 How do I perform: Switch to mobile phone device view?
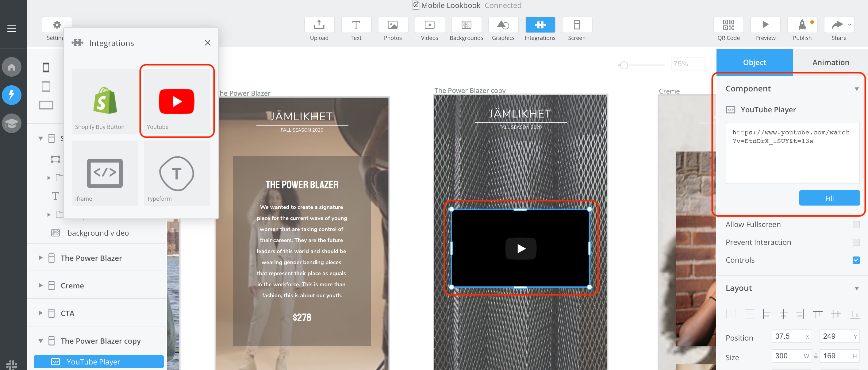pos(46,67)
